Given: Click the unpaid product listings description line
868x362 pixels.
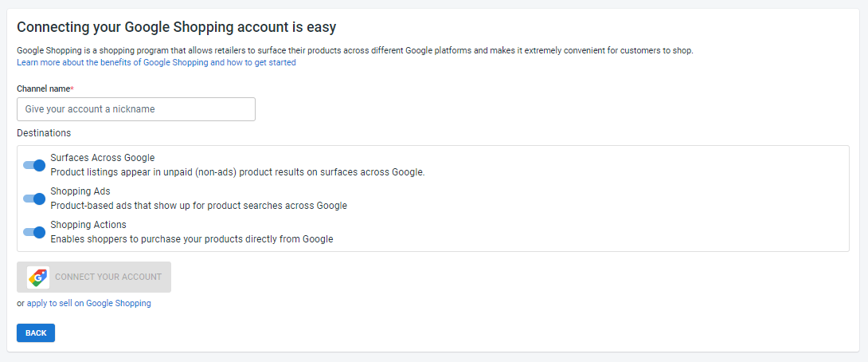Looking at the screenshot, I should click(237, 172).
